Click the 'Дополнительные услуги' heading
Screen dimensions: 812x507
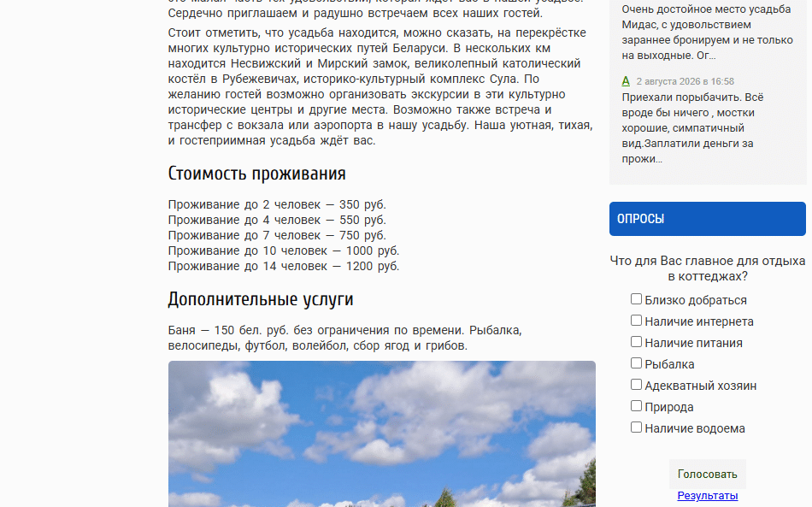pyautogui.click(x=261, y=299)
